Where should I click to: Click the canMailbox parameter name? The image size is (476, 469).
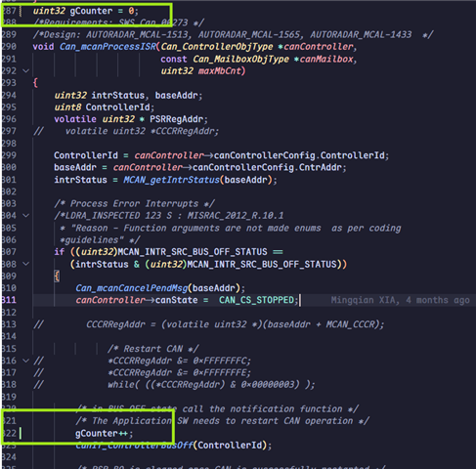pyautogui.click(x=326, y=59)
